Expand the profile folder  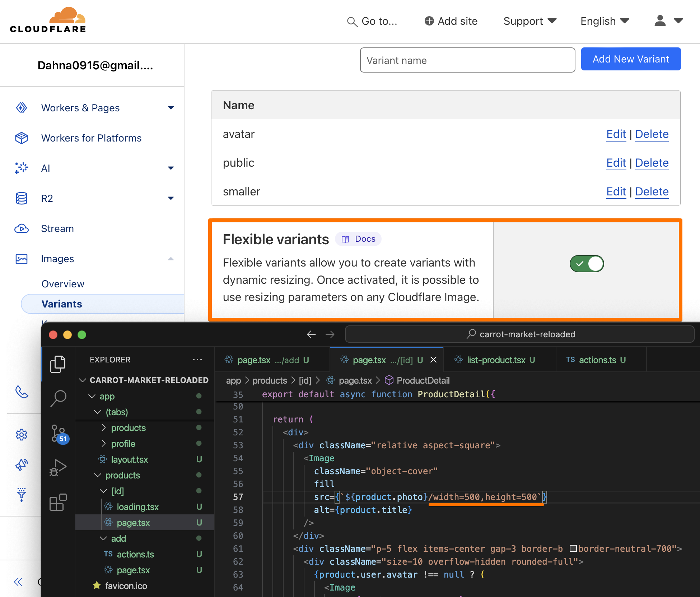point(103,444)
